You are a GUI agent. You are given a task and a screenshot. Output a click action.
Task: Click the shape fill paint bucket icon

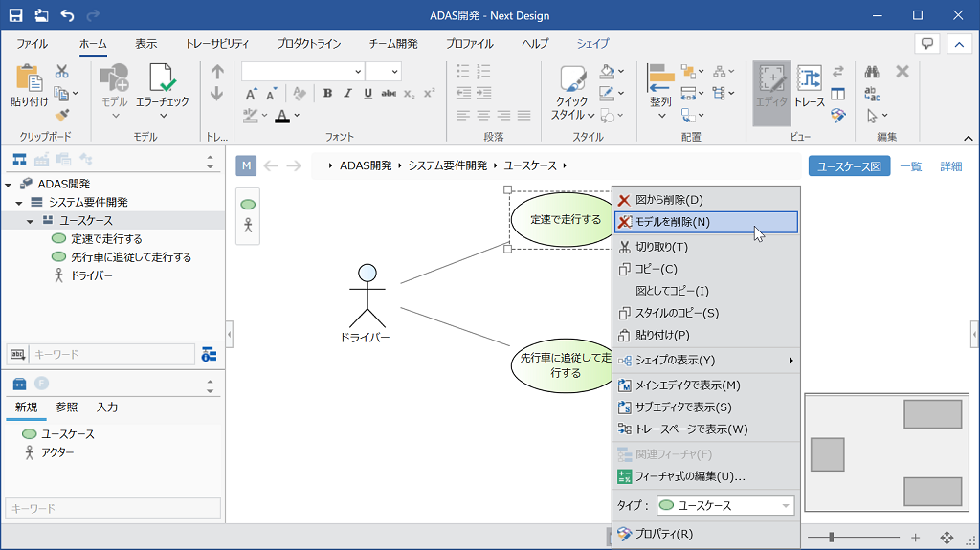[x=607, y=71]
